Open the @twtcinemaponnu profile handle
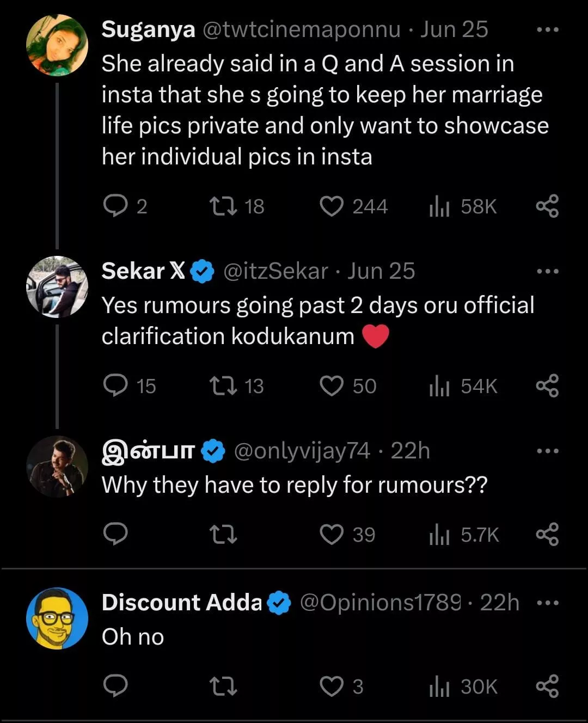 coord(302,30)
